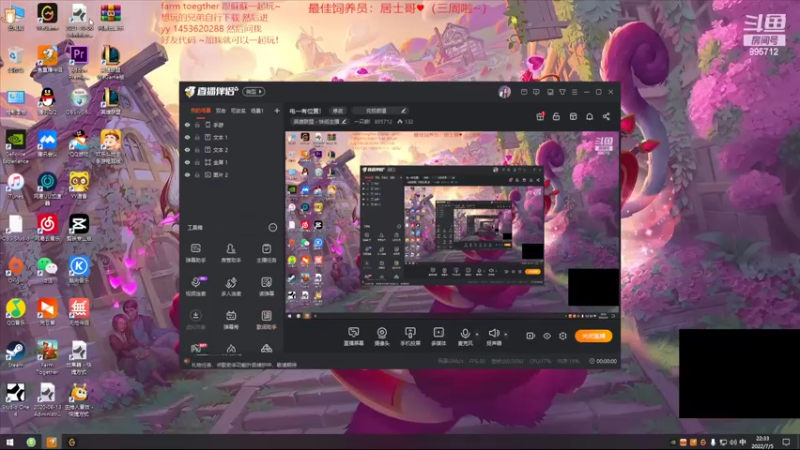Viewport: 800px width, 450px height.
Task: Open hamburger menu in title bar
Action: pos(574,92)
